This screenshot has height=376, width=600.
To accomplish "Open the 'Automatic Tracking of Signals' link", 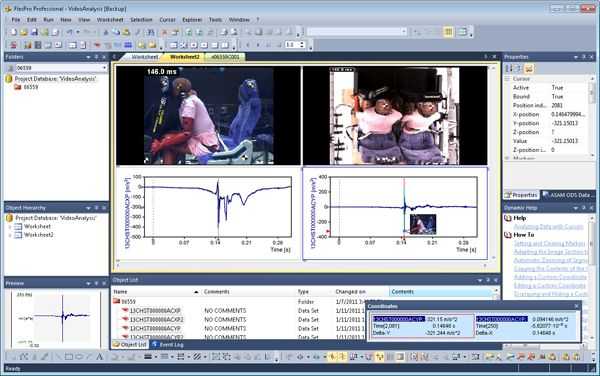I will (550, 260).
